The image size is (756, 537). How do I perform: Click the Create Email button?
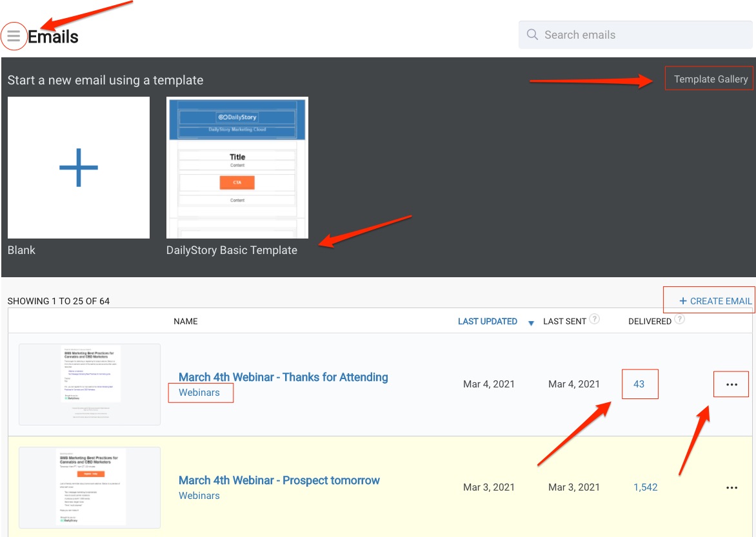point(715,301)
